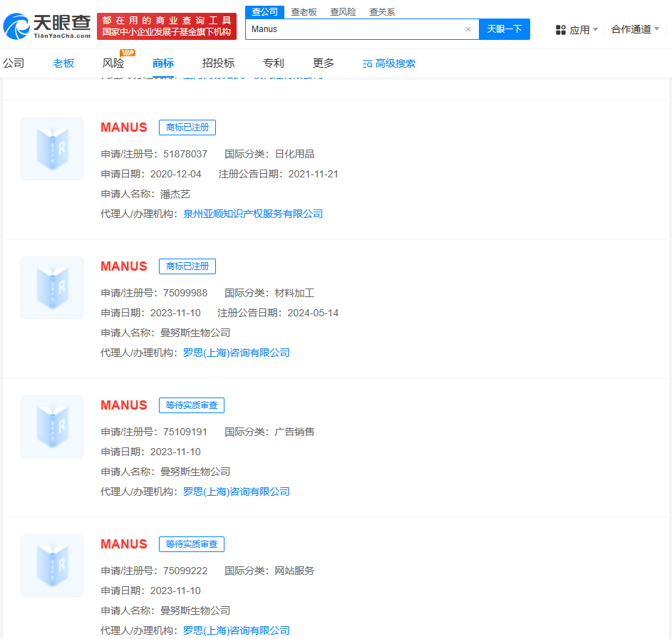Click the 应用 grid icon
672x639 pixels.
coord(561,29)
